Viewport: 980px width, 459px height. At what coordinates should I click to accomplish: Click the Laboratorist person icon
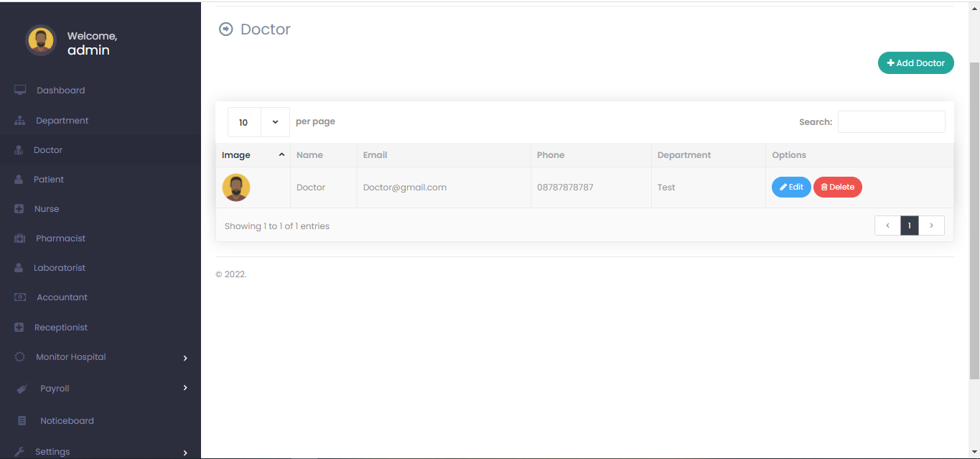coord(19,267)
